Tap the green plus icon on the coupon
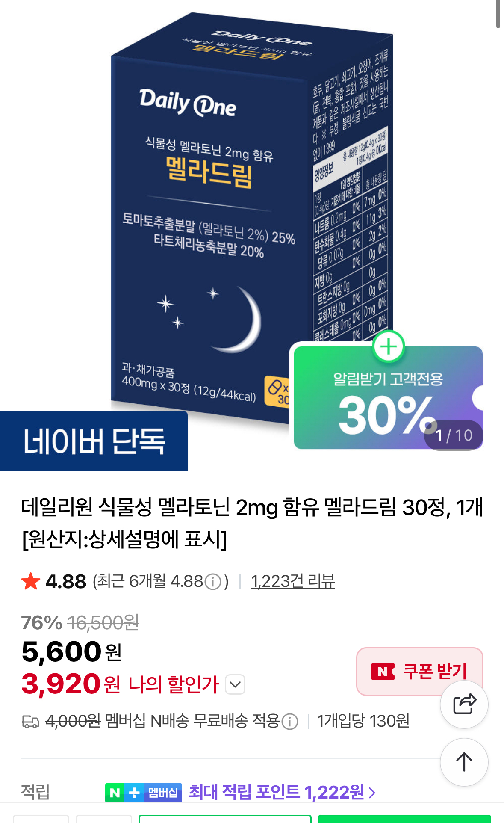The height and width of the screenshot is (823, 504). point(389,346)
